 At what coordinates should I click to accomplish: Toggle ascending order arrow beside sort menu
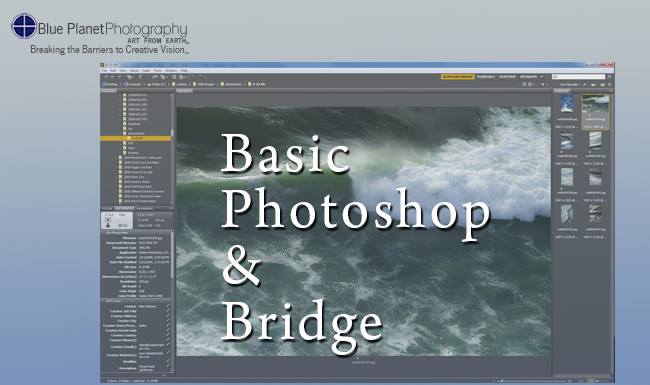[x=585, y=85]
